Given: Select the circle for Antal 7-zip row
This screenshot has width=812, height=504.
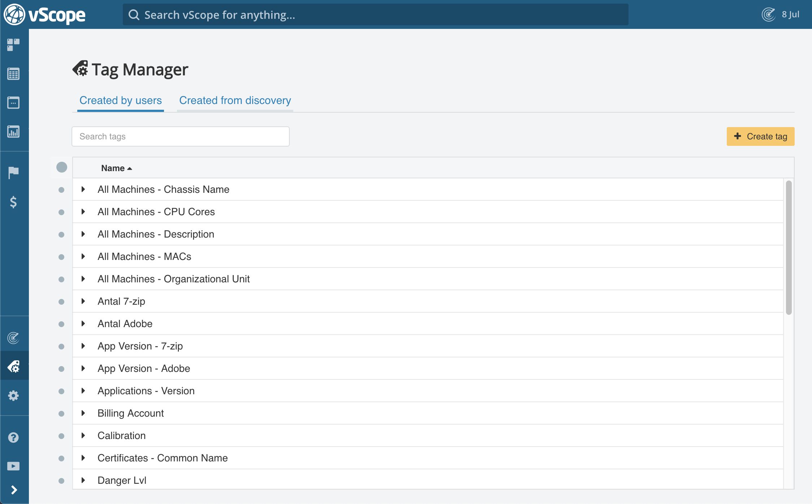Looking at the screenshot, I should (61, 302).
